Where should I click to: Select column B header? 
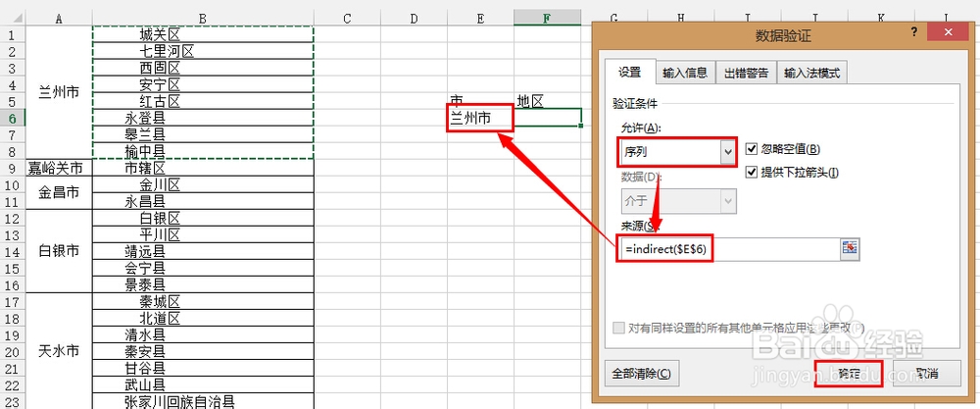(x=203, y=18)
